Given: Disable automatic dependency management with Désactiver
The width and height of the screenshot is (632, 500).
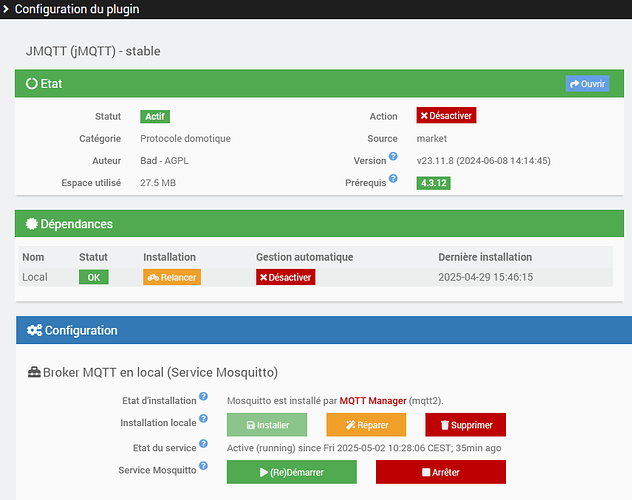Looking at the screenshot, I should click(285, 277).
